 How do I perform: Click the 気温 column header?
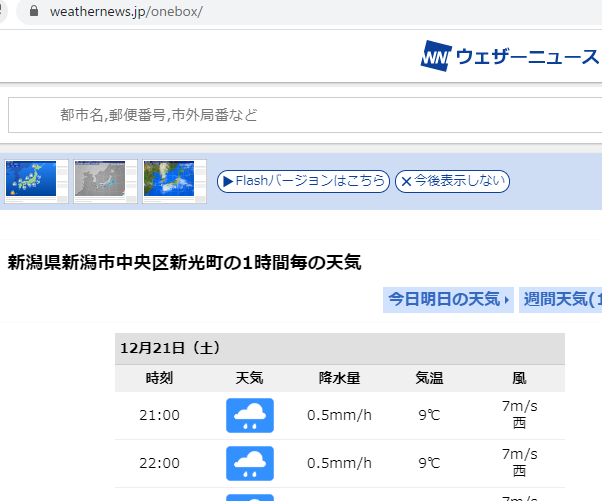pyautogui.click(x=429, y=378)
